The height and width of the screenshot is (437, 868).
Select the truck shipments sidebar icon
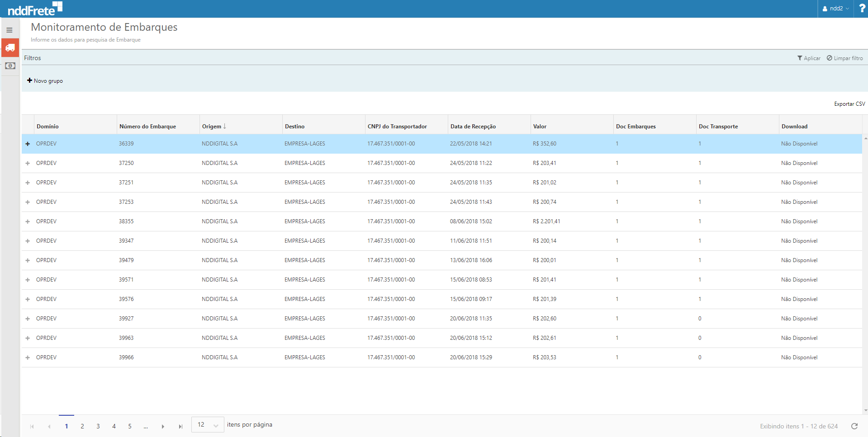[10, 47]
